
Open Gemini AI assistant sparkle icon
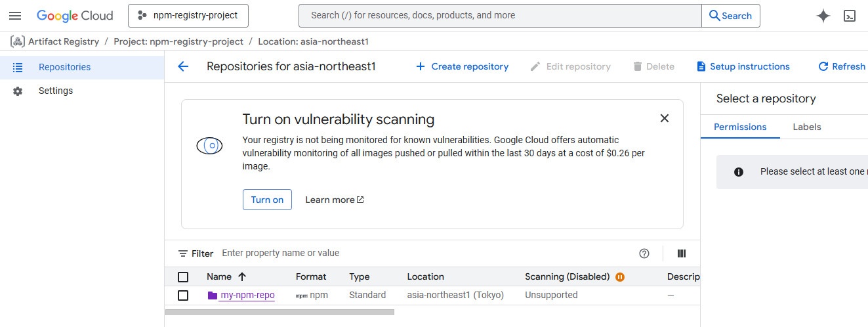[823, 16]
